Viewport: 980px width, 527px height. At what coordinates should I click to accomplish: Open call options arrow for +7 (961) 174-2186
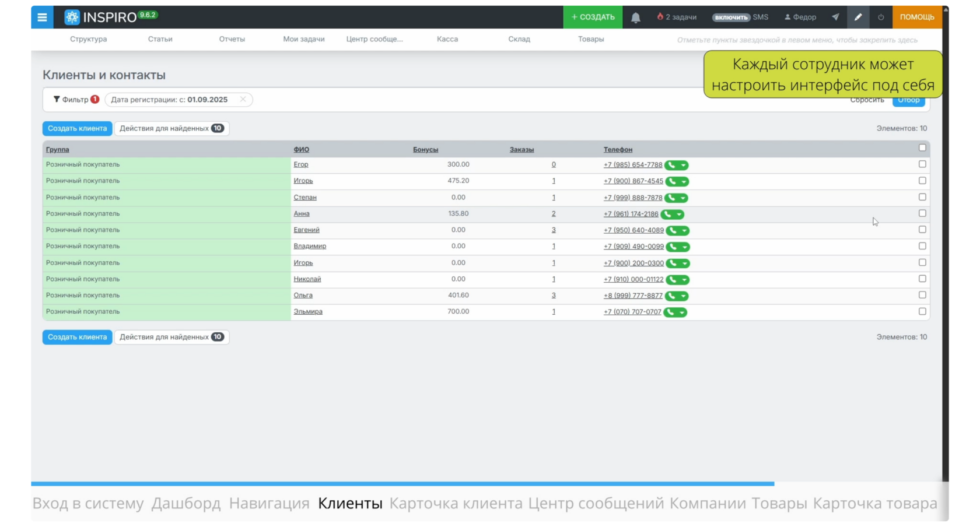pyautogui.click(x=679, y=215)
